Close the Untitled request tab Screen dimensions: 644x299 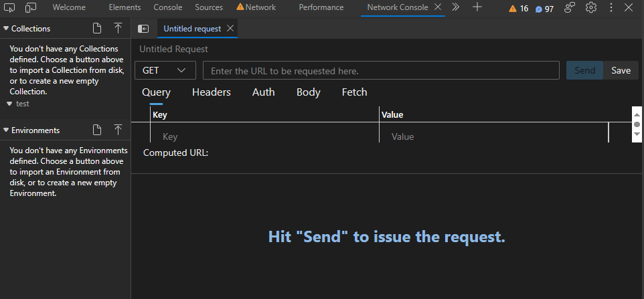click(230, 29)
